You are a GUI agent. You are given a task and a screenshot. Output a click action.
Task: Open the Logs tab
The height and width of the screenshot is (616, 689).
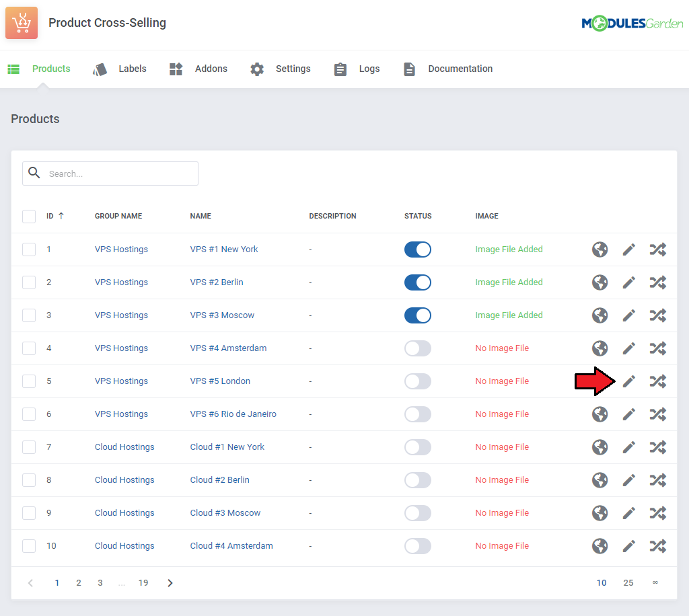[357, 69]
